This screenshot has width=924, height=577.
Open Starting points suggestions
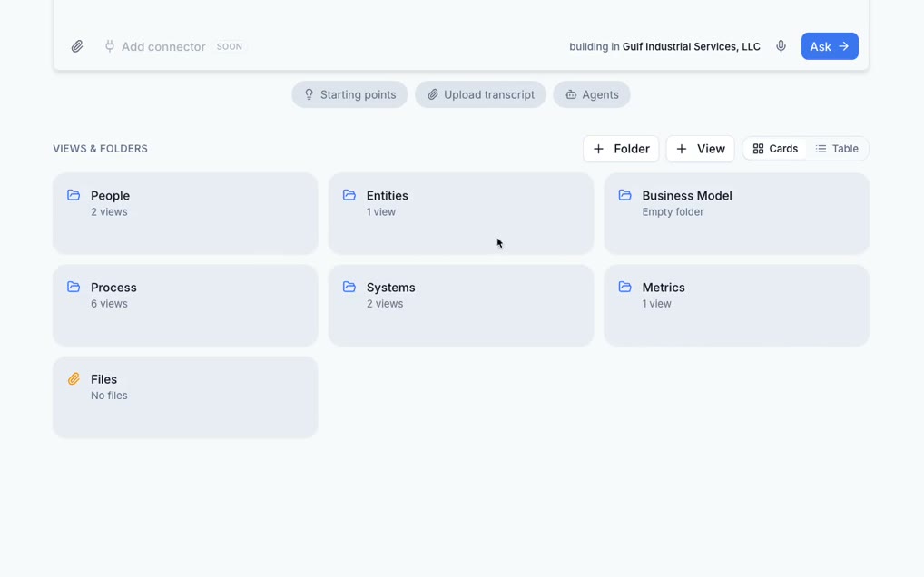click(x=349, y=94)
